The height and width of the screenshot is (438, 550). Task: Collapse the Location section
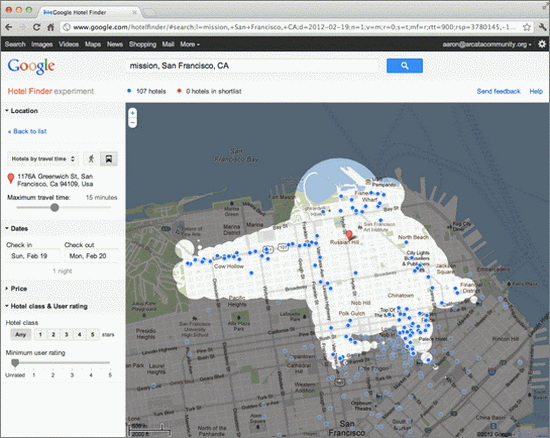click(21, 111)
